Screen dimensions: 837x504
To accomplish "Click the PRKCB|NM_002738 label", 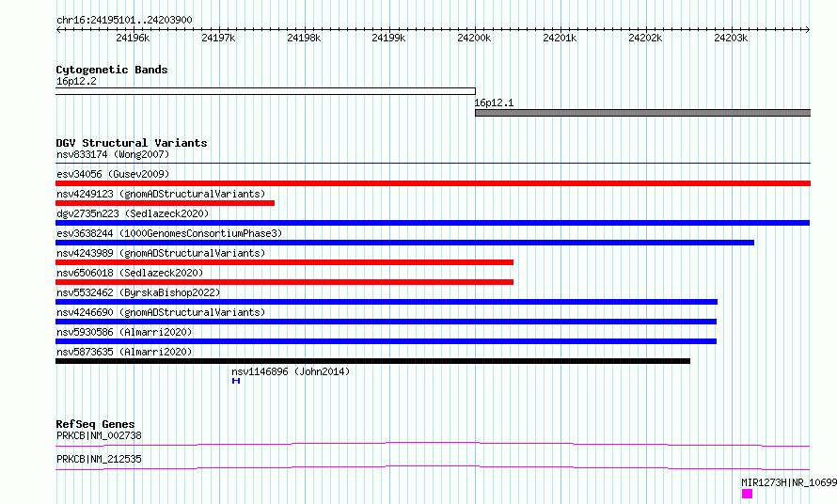I will (99, 435).
